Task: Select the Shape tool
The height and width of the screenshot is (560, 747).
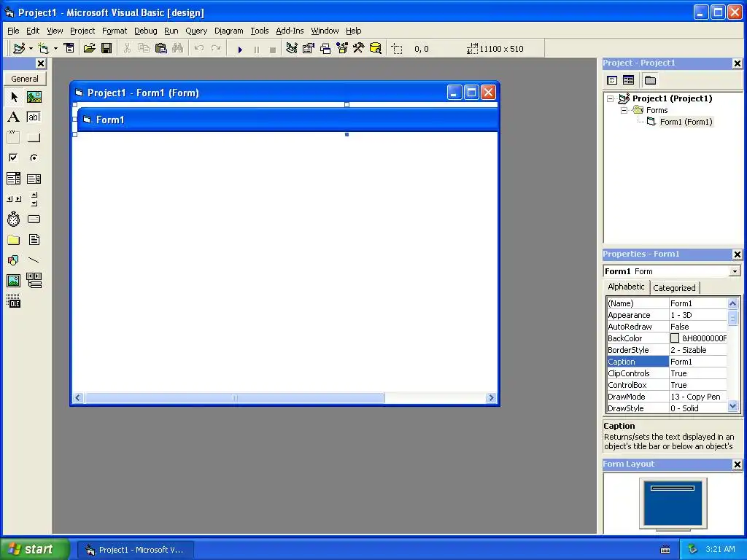Action: tap(14, 260)
